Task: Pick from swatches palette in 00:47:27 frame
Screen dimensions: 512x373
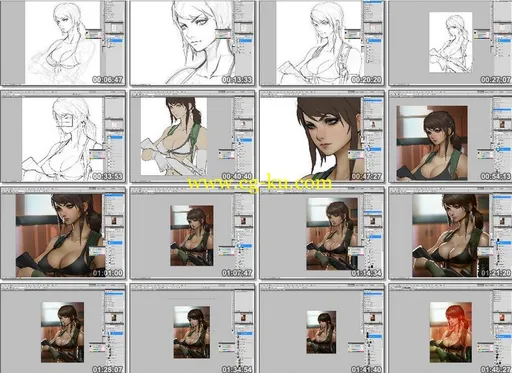Action: click(356, 154)
